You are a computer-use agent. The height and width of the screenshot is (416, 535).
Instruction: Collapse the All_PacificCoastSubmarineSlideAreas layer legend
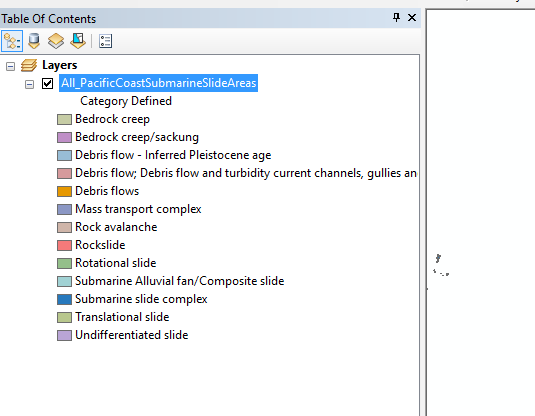point(29,84)
